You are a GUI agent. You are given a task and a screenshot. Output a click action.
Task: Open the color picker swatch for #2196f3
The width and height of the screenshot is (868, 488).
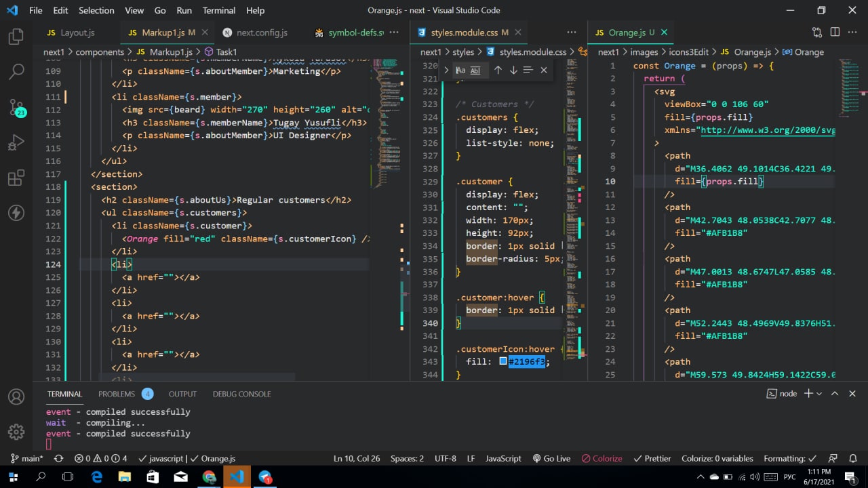(503, 361)
